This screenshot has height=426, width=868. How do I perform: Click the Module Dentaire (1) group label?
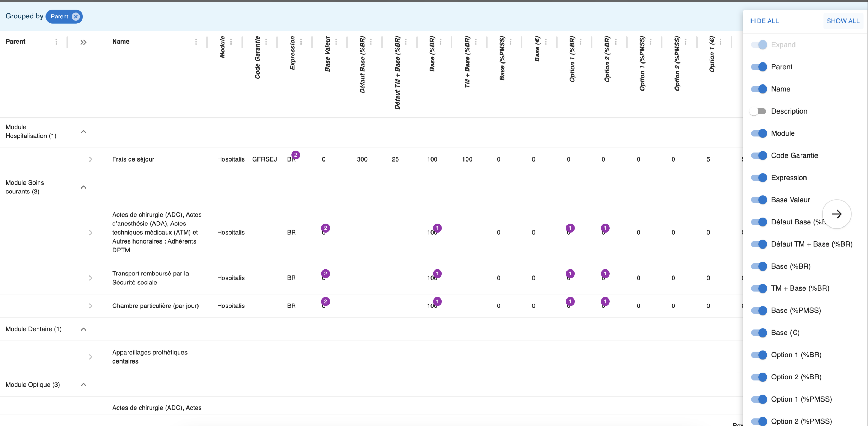click(x=34, y=329)
